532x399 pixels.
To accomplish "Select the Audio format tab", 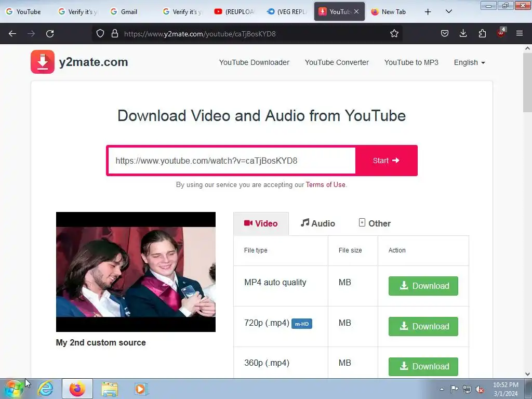I will (x=318, y=223).
